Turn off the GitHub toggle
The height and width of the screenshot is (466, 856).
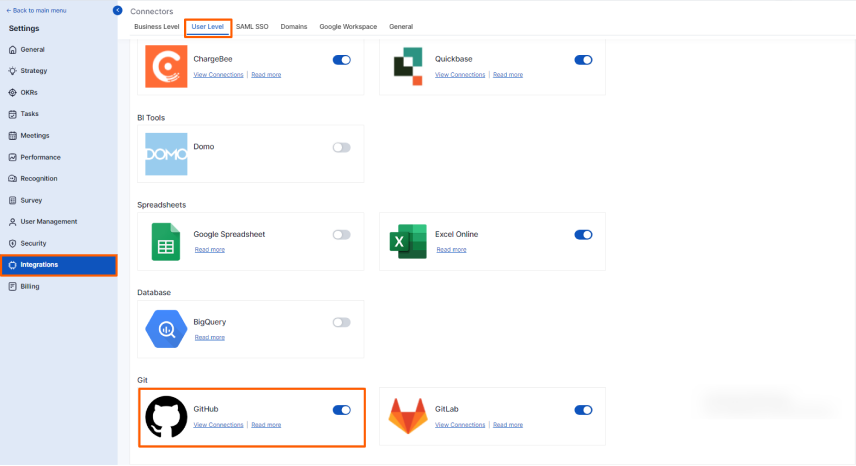[342, 410]
